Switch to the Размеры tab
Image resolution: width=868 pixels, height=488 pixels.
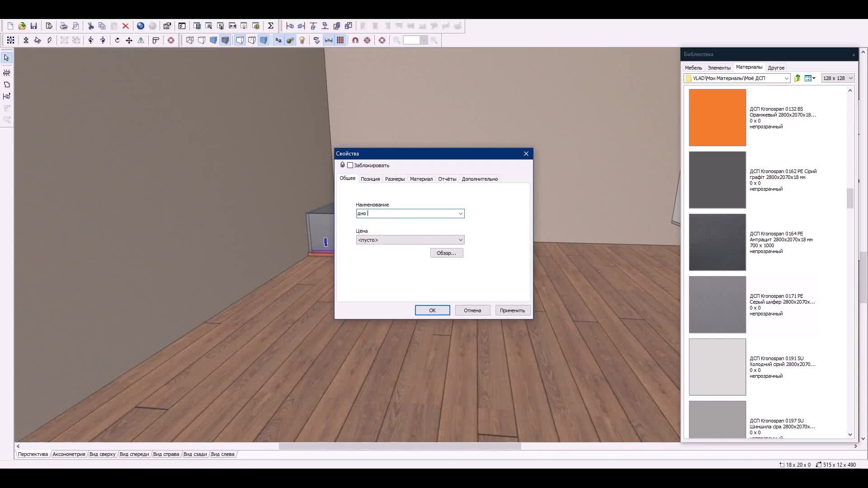click(x=395, y=179)
